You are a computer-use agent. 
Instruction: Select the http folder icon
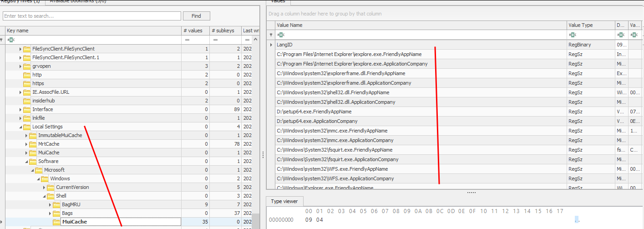pos(27,75)
